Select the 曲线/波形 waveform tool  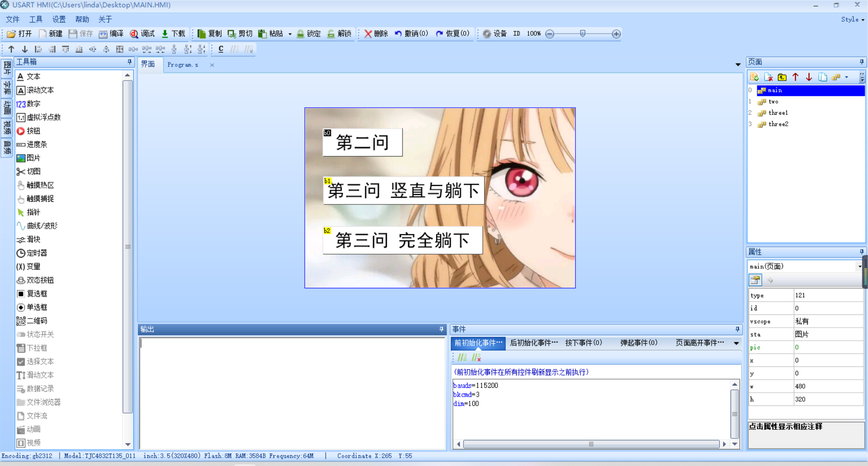[x=37, y=226]
